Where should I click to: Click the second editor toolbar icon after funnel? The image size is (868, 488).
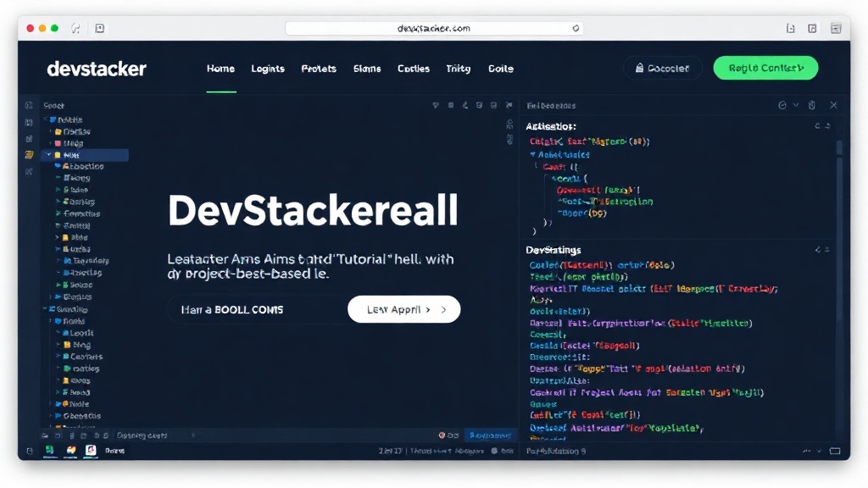pos(465,105)
